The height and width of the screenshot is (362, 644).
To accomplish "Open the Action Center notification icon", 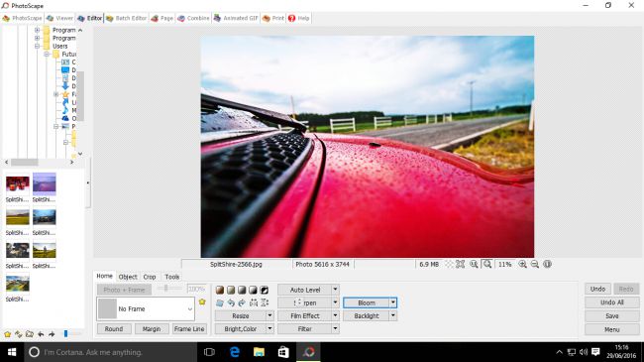I will 595,352.
